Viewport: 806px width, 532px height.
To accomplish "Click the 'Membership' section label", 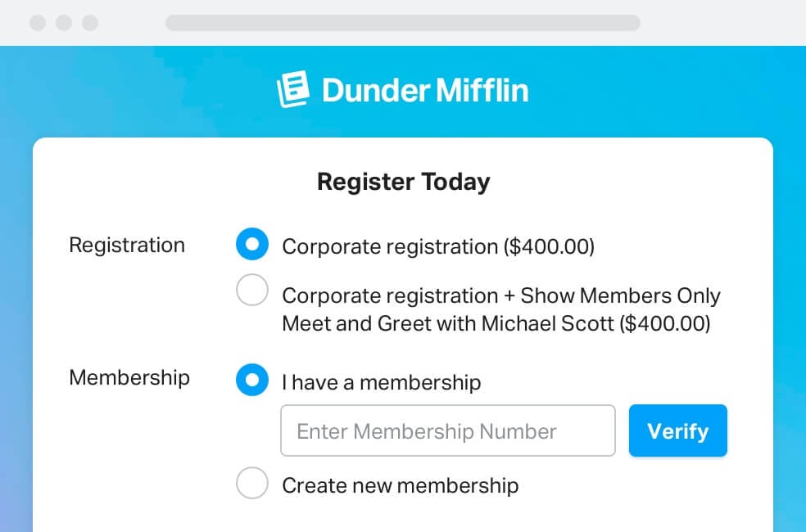I will point(129,377).
